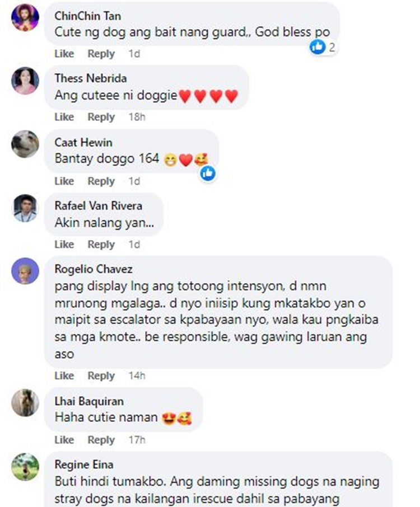The image size is (420, 507).
Task: Open Thess Nebrida's avatar
Action: [25, 81]
